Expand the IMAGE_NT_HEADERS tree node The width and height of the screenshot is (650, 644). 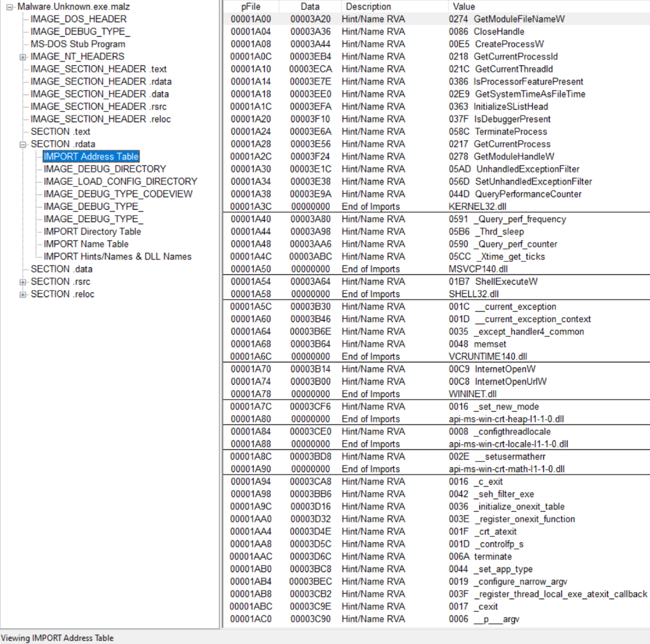[23, 56]
